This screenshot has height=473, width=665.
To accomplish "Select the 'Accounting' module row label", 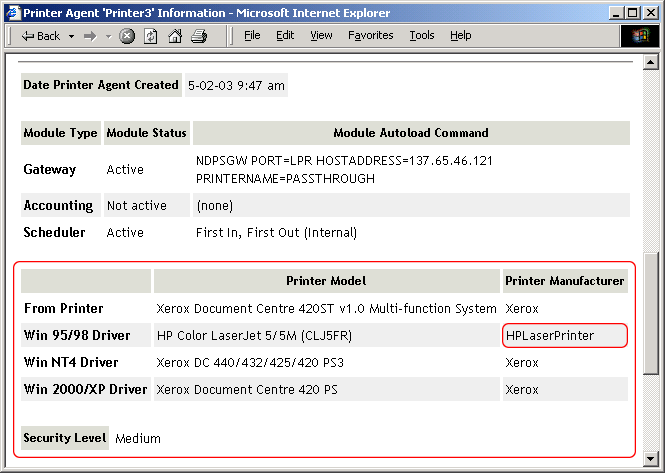I will pos(58,205).
